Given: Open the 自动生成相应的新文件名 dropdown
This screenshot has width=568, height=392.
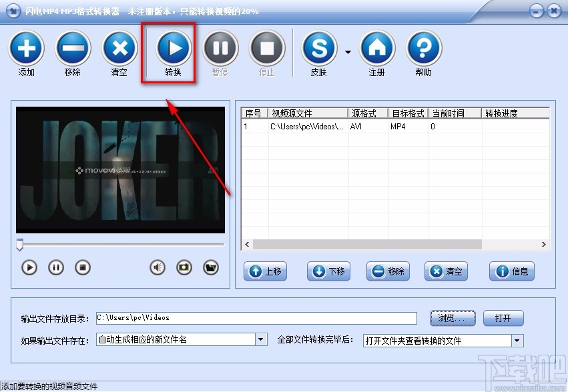Looking at the screenshot, I should pos(260,340).
